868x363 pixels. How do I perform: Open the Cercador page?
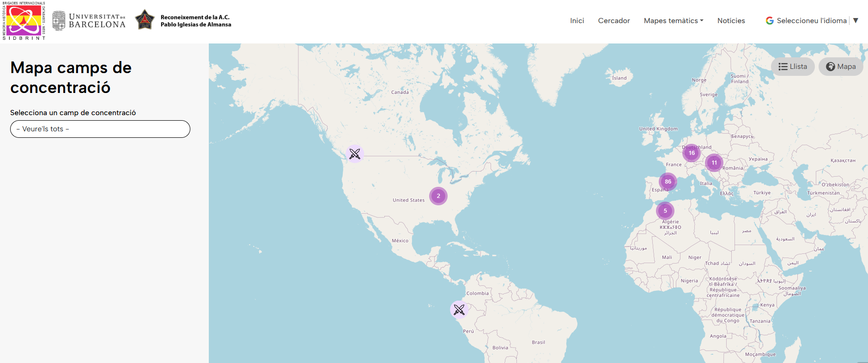(x=613, y=21)
